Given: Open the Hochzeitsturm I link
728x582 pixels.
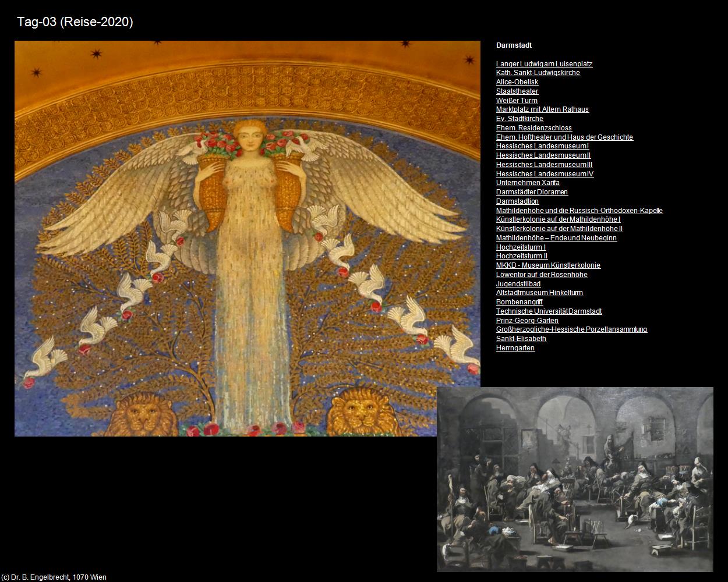Looking at the screenshot, I should coord(521,247).
